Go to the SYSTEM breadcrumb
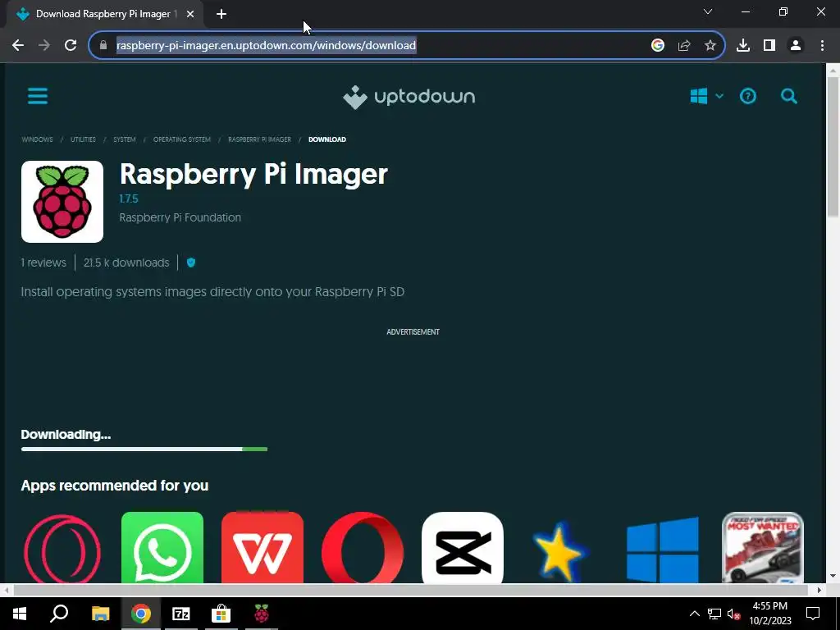 click(x=125, y=139)
